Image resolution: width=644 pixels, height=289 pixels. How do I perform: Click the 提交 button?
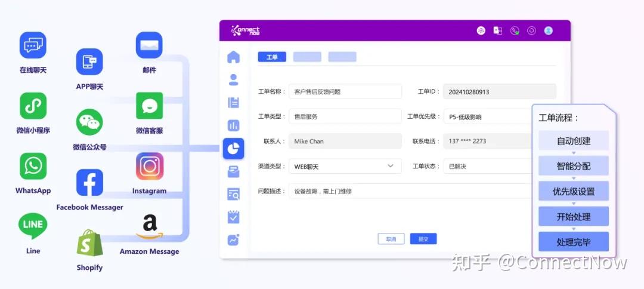pos(423,239)
